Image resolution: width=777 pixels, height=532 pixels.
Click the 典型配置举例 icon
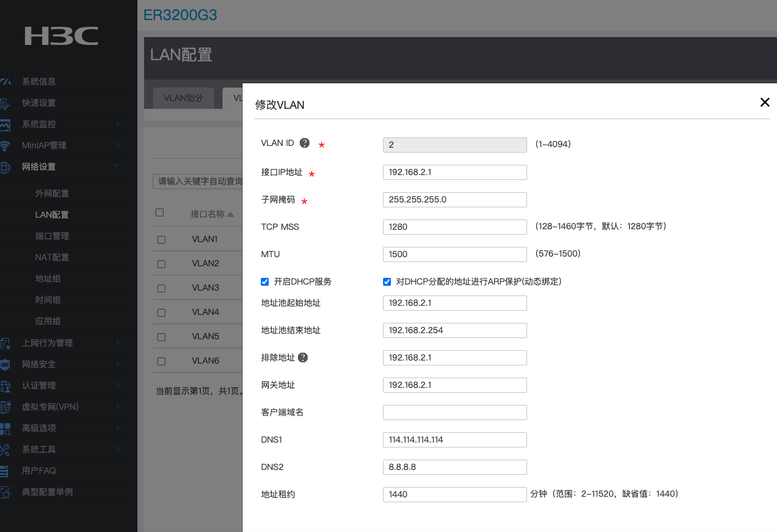[5, 492]
